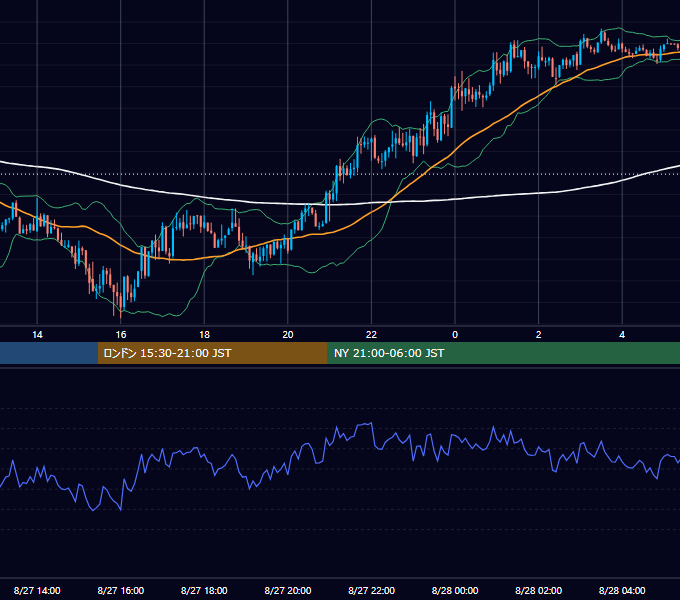Click the 16 hour axis label
The image size is (680, 600).
click(x=121, y=335)
